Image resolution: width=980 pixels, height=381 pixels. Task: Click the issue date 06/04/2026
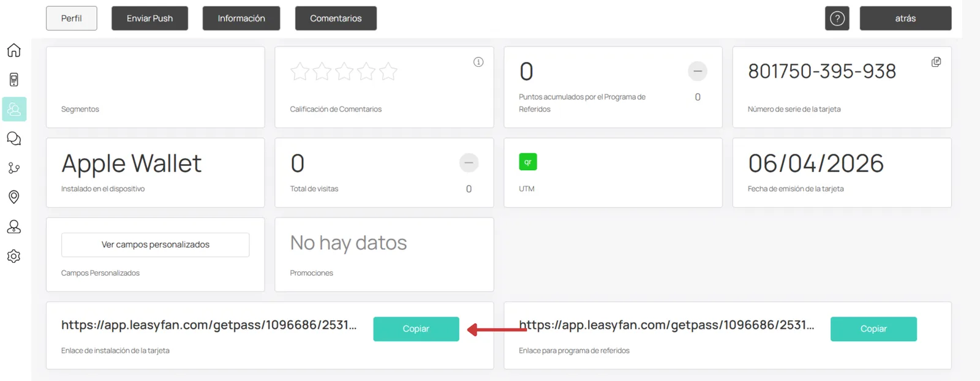pyautogui.click(x=816, y=163)
